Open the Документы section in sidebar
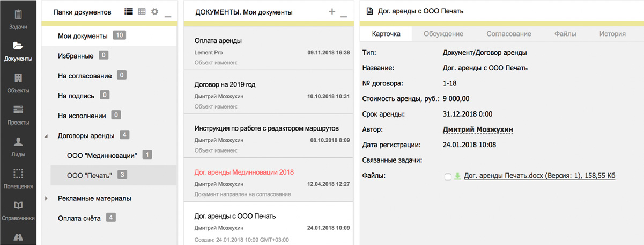This screenshot has height=245, width=644. coord(18,51)
